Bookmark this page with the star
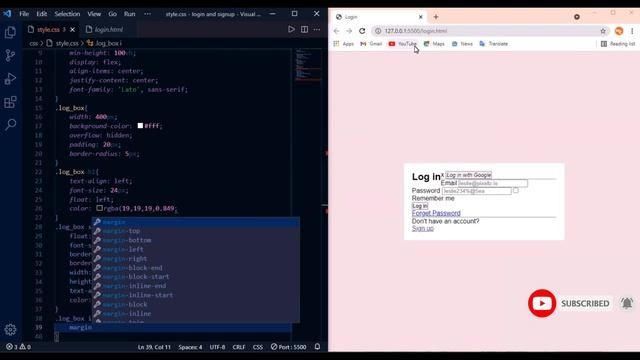This screenshot has width=640, height=360. pyautogui.click(x=603, y=31)
